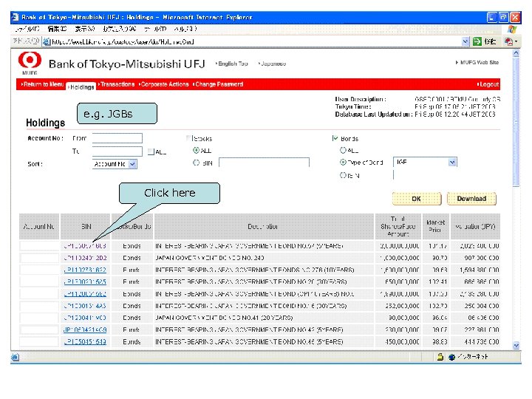Open ISIN link for bond NO.20 (30YEARS)
This screenshot has height=399, width=532.
[85, 282]
